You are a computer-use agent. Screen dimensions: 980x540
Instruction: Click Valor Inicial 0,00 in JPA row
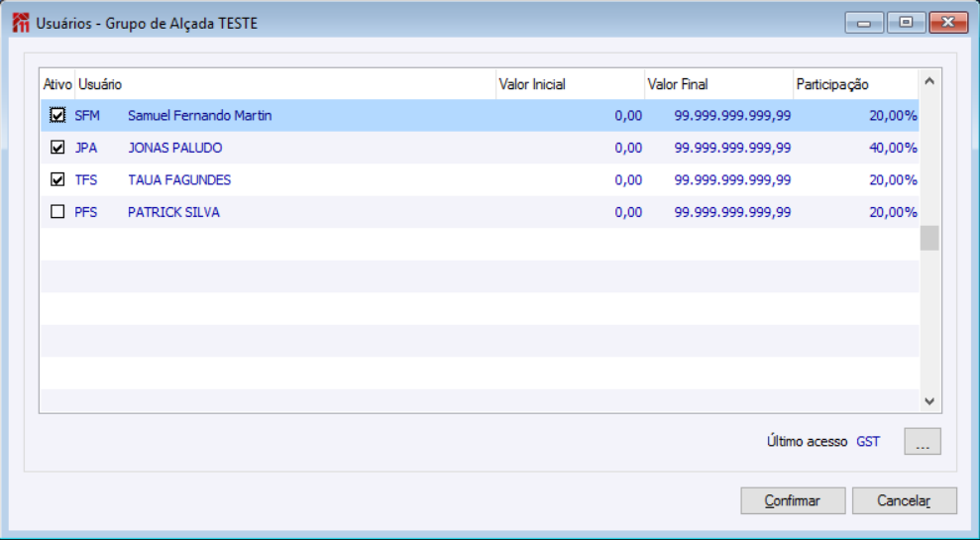click(x=628, y=148)
